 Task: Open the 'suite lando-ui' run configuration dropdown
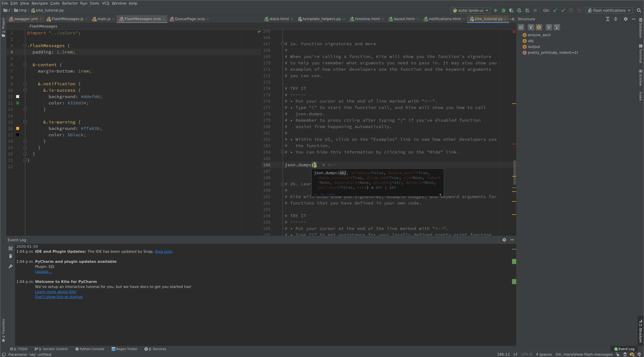[470, 11]
